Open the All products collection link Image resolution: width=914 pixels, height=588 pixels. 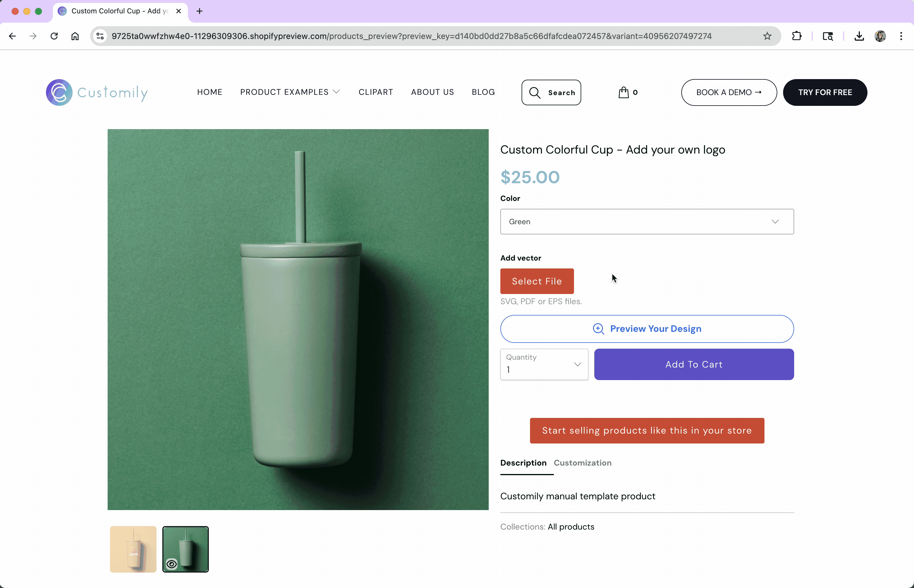(571, 527)
